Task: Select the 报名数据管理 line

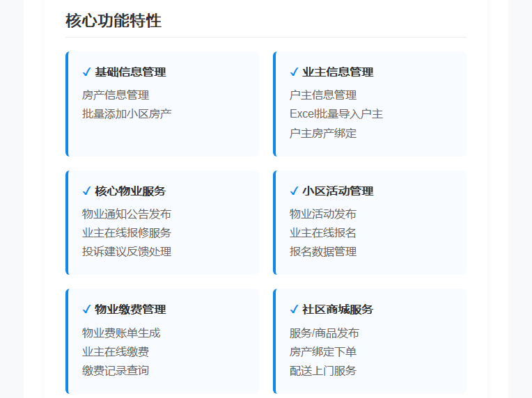Action: point(323,252)
